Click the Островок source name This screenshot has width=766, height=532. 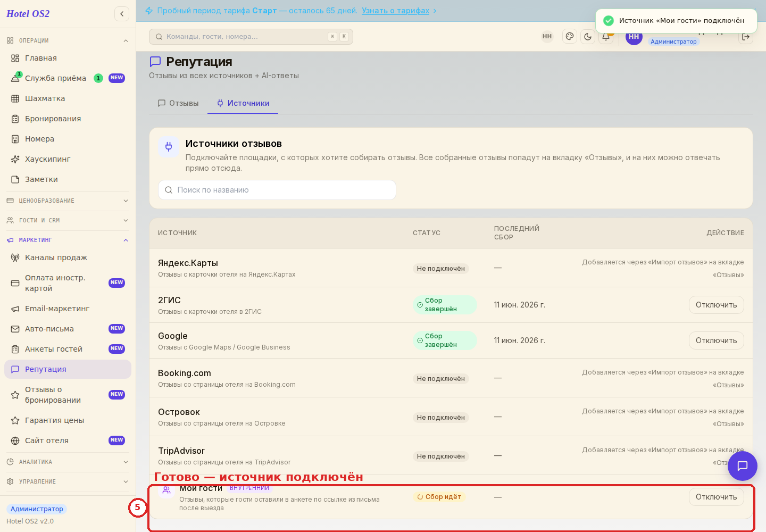click(179, 412)
